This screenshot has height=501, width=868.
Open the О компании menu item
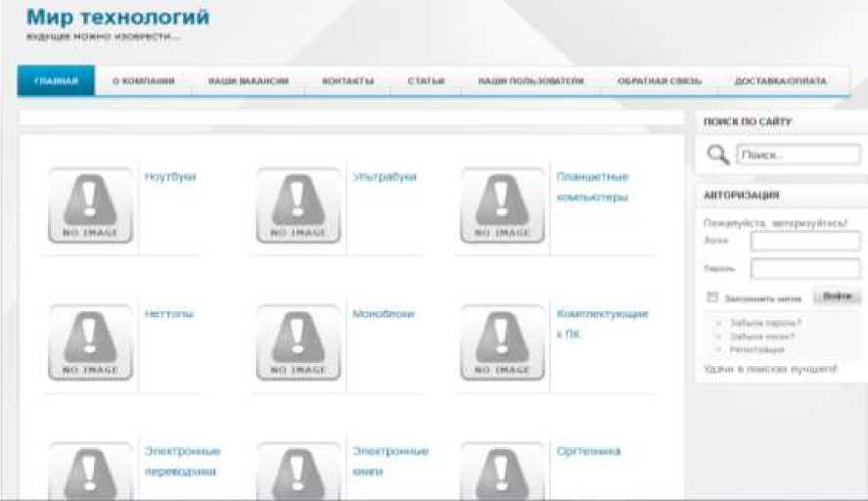coord(144,81)
